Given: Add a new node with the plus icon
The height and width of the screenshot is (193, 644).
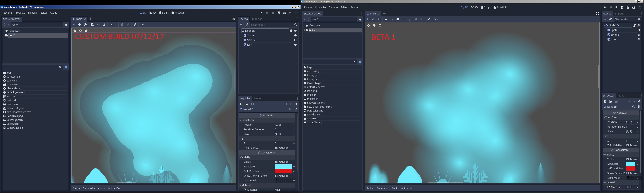Looking at the screenshot, I should [x=241, y=24].
